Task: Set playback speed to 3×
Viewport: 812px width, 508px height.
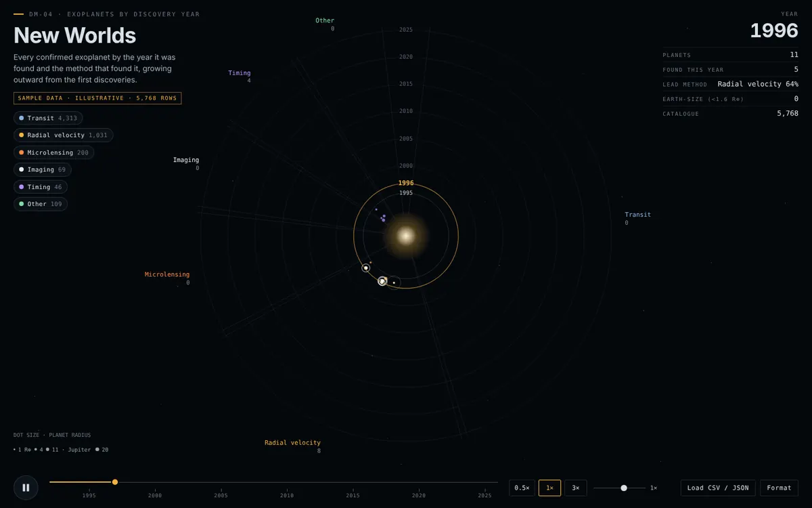Action: click(575, 488)
